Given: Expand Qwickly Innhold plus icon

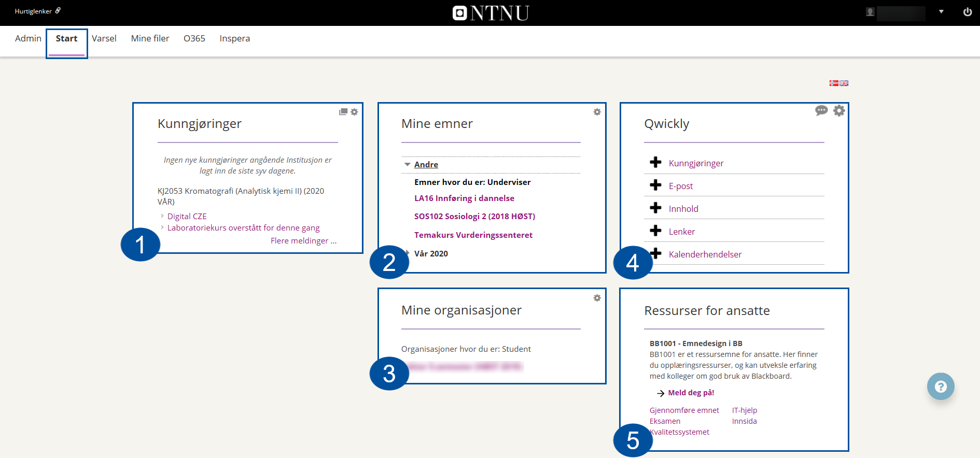Looking at the screenshot, I should point(655,208).
